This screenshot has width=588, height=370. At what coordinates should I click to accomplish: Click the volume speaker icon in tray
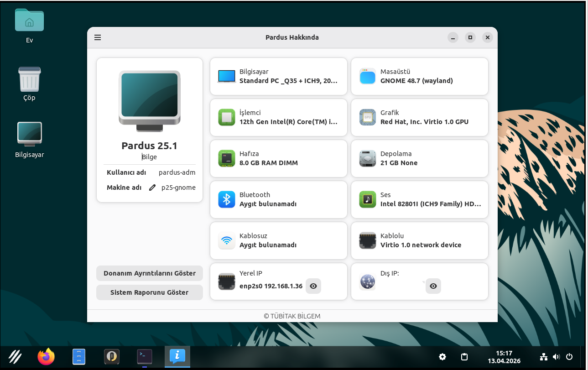pos(556,357)
